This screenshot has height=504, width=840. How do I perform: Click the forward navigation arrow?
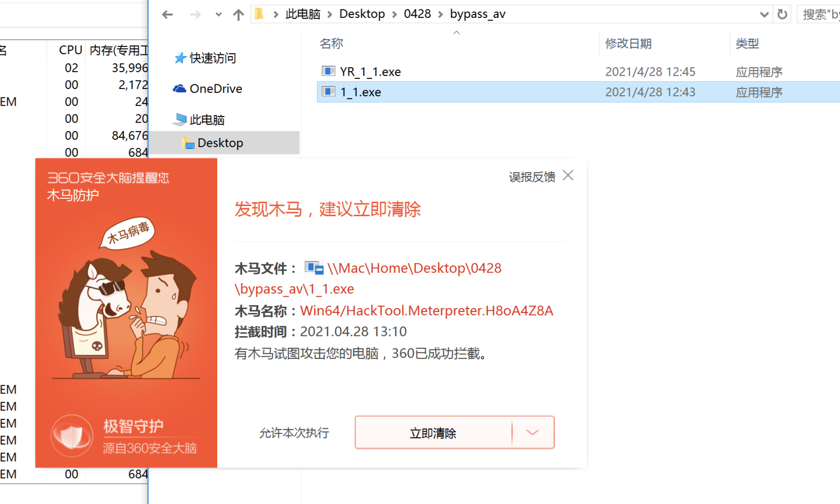coord(195,15)
